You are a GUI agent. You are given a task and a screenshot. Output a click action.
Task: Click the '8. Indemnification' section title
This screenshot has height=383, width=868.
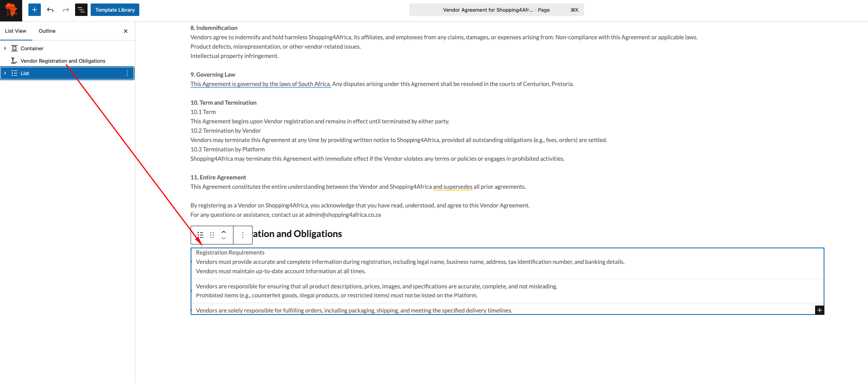[x=214, y=28]
